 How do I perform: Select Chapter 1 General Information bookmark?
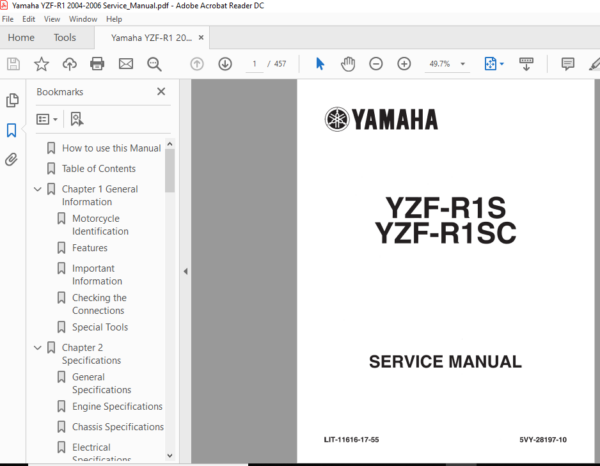(x=100, y=196)
